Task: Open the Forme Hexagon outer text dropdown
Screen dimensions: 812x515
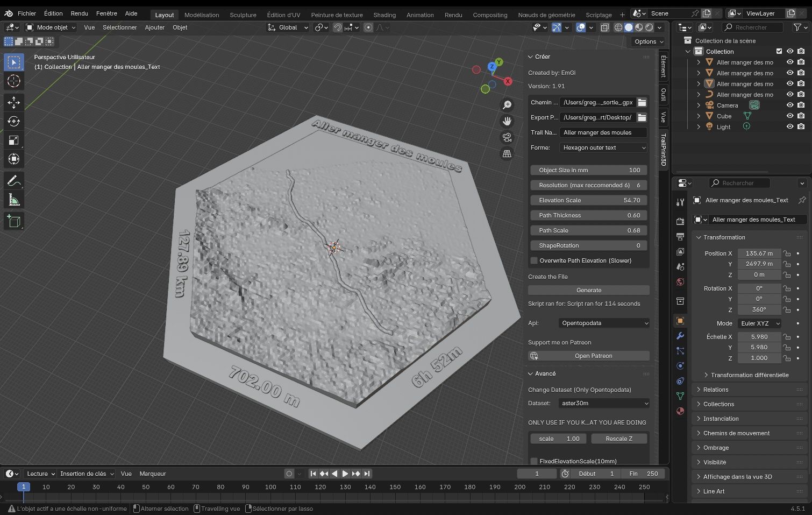Action: click(x=603, y=147)
